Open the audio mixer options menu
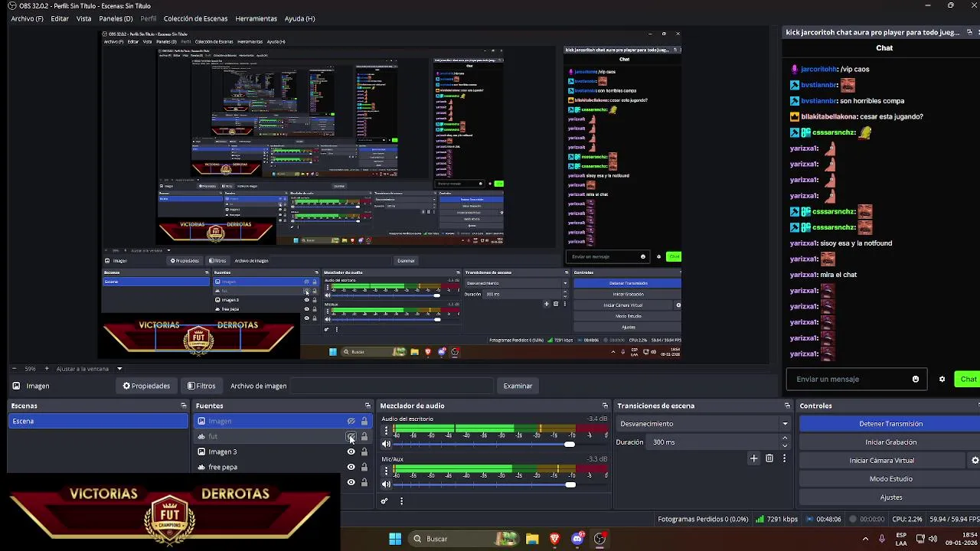Screen dimensions: 980x551 [401, 501]
